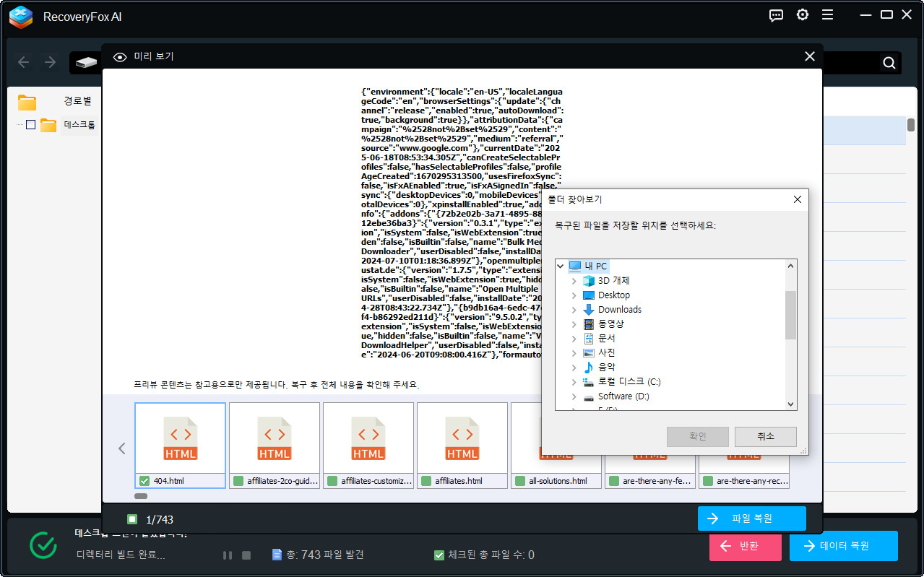Collapse the 내 PC tree node
Image resolution: width=924 pixels, height=577 pixels.
(x=560, y=266)
